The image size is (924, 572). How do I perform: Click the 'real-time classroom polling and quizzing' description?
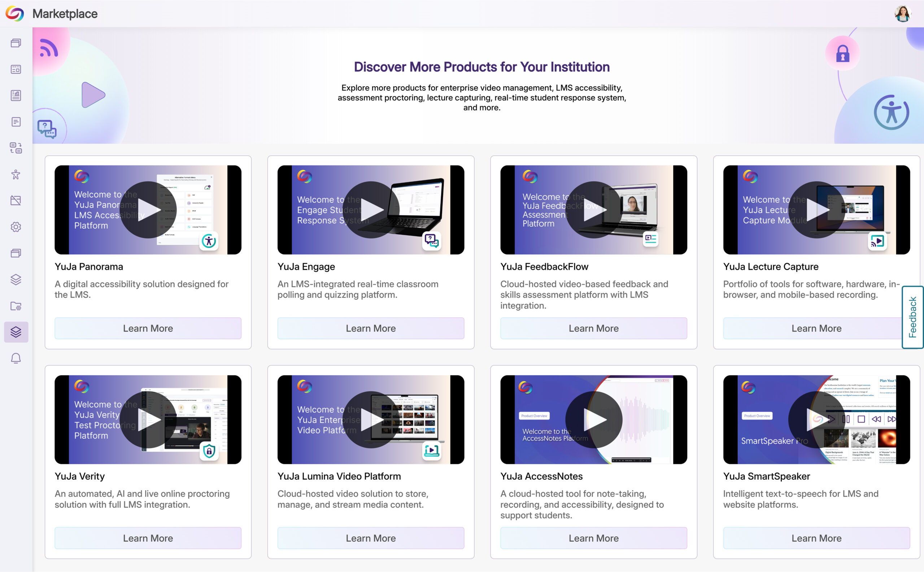point(358,289)
